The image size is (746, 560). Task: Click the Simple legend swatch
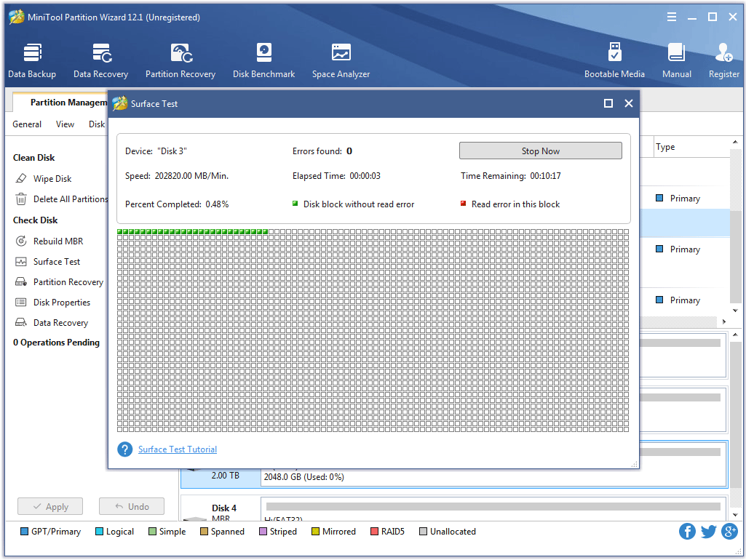pyautogui.click(x=152, y=532)
